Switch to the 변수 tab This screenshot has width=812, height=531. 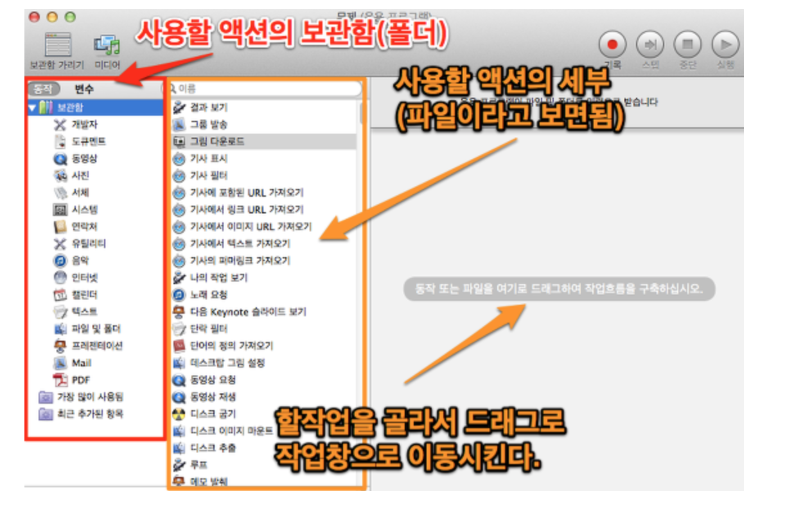pyautogui.click(x=84, y=89)
